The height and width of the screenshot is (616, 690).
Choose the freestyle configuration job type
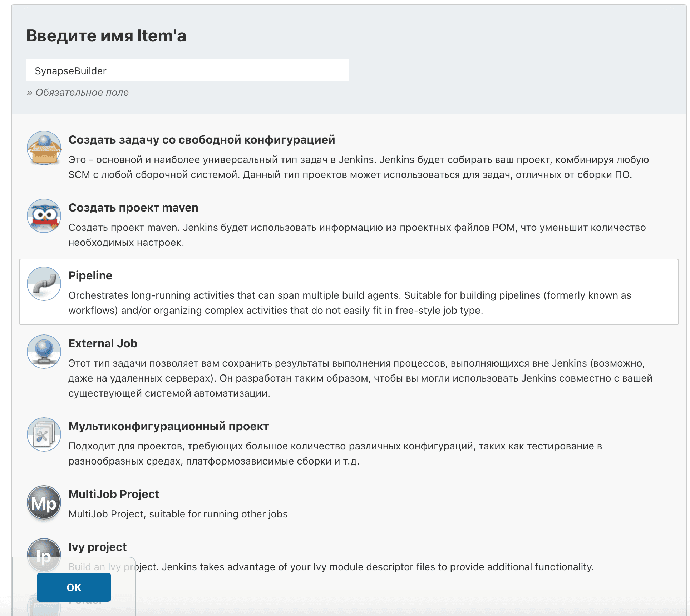point(202,140)
